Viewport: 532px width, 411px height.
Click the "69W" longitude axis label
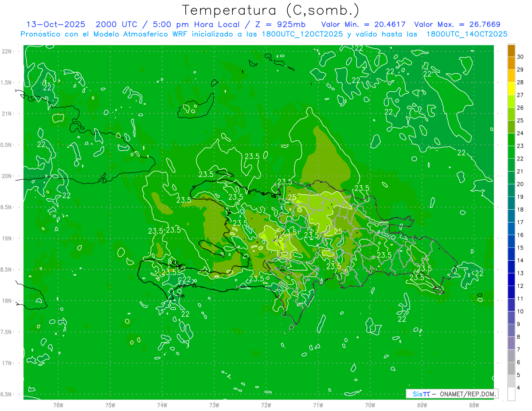point(422,405)
